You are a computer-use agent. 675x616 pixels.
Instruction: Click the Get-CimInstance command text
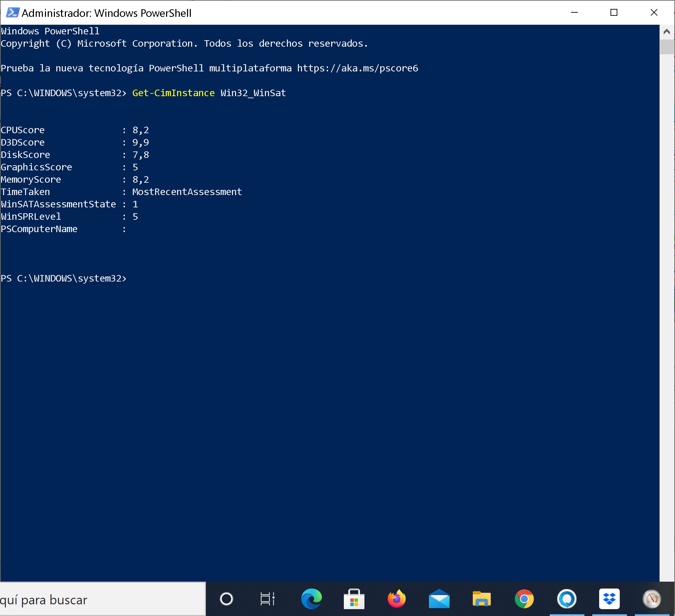coord(173,93)
